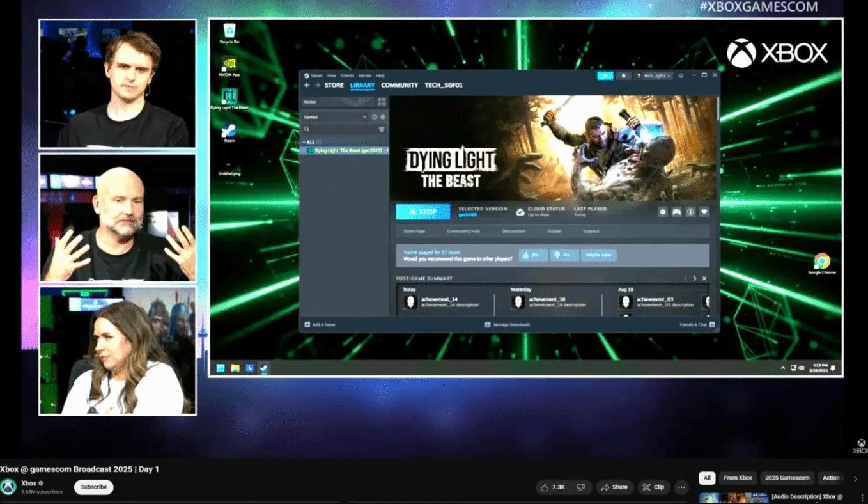Open game settings gear icon
Viewport: 868px width, 504px height.
click(663, 212)
